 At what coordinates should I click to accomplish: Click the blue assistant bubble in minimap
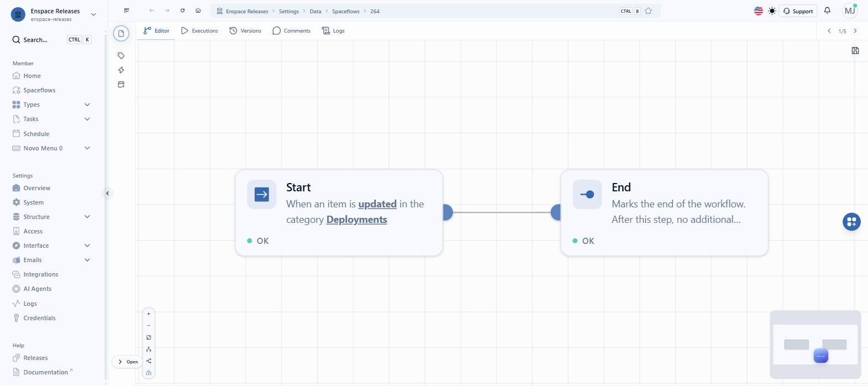click(821, 356)
